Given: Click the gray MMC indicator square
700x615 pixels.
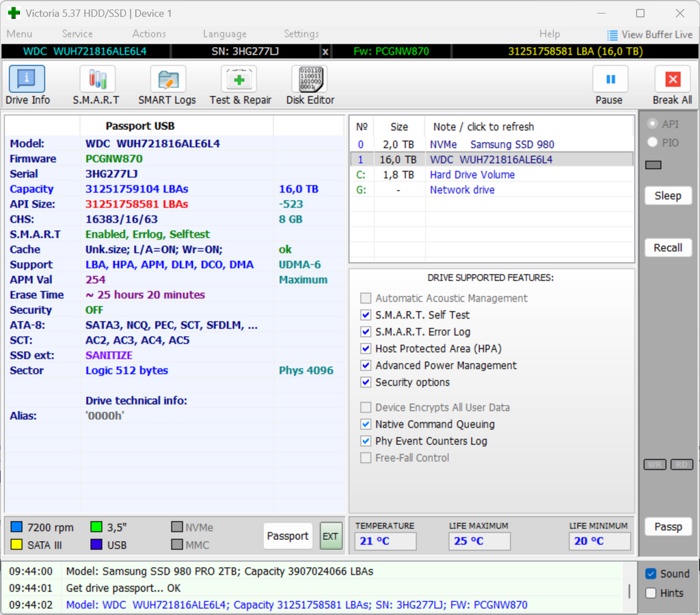Looking at the screenshot, I should point(177,545).
